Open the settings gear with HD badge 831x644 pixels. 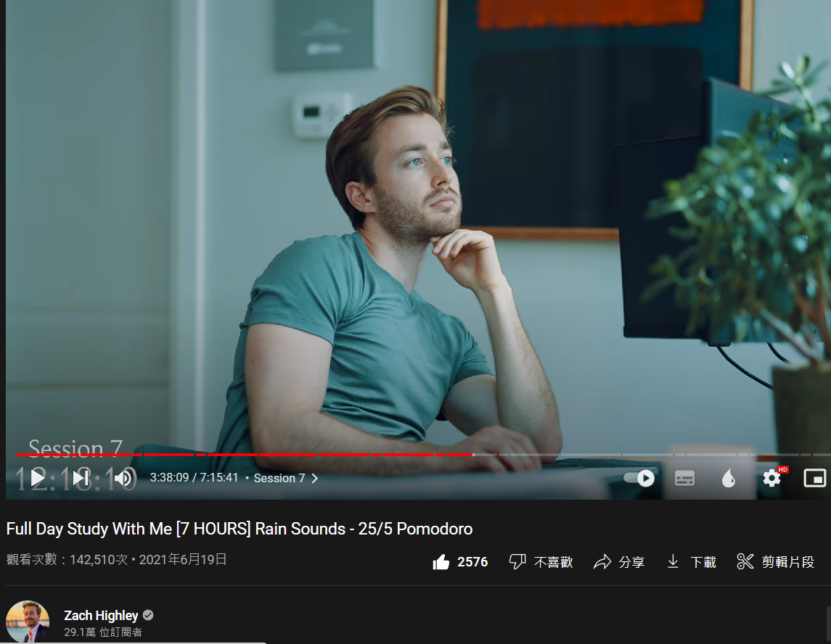tap(772, 478)
